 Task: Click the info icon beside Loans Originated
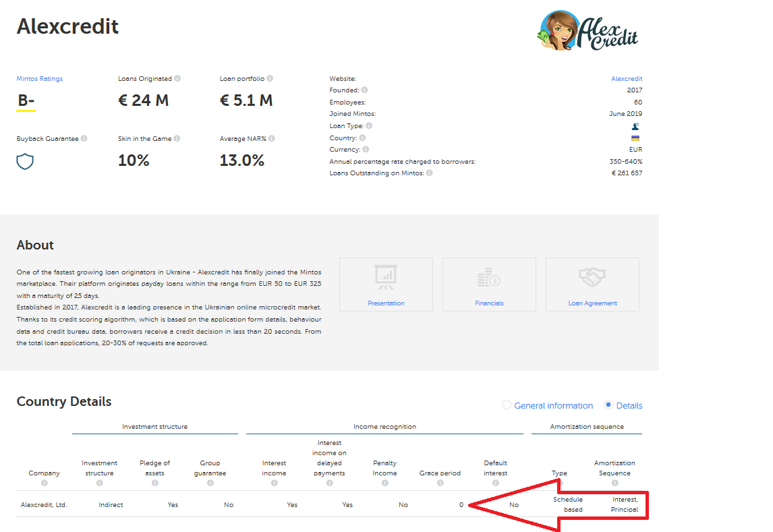click(177, 79)
